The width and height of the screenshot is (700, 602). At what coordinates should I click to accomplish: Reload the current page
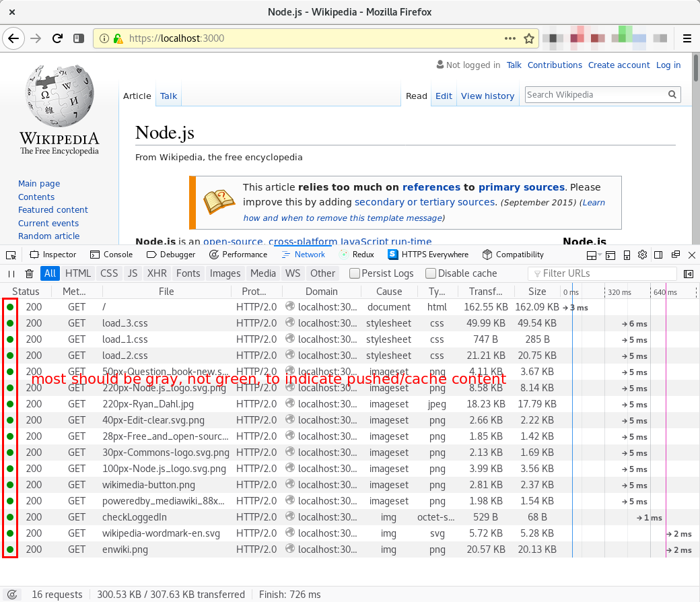57,38
